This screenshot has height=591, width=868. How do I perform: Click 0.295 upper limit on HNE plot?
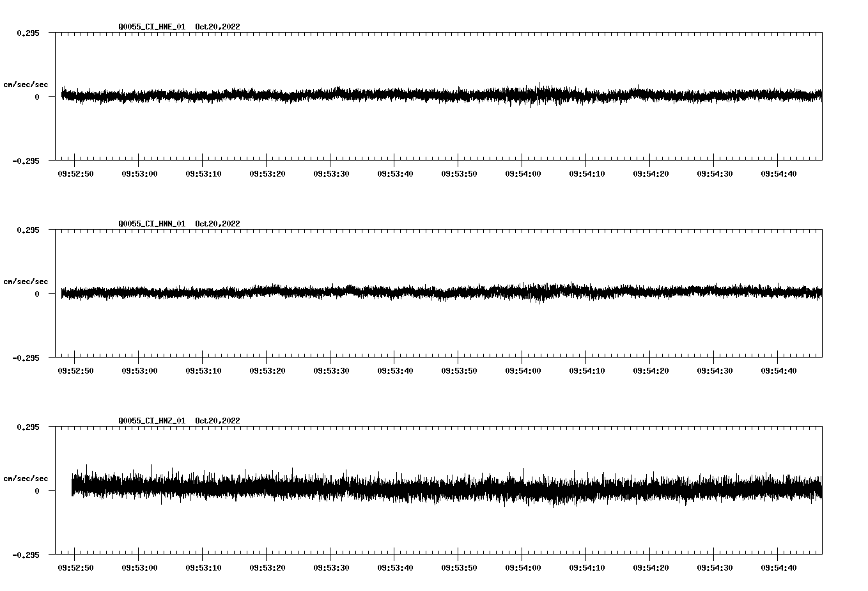27,33
